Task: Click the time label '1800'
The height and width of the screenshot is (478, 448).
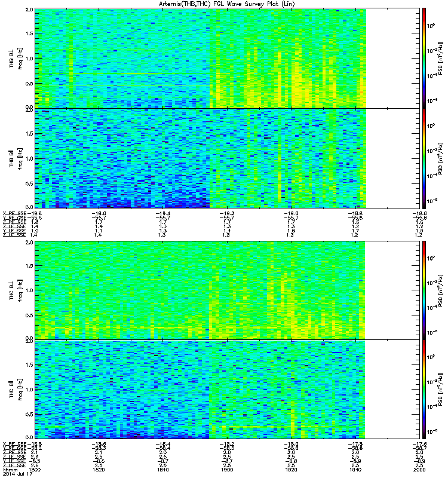Action: (35, 470)
